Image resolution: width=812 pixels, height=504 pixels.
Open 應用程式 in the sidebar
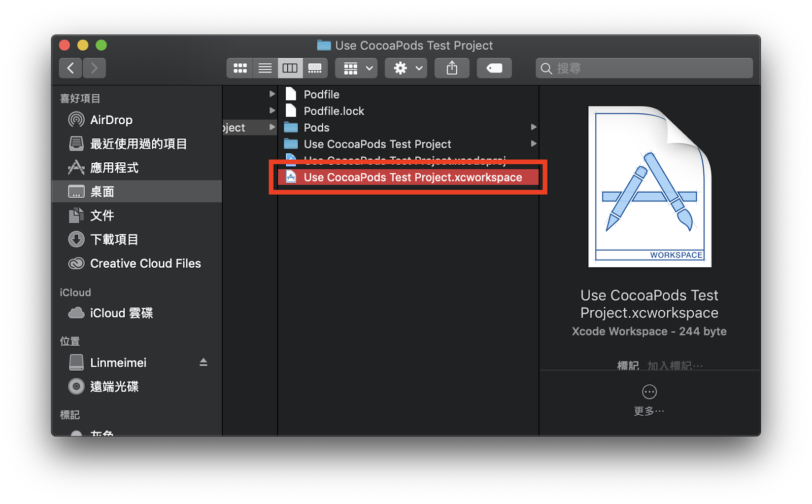point(136,167)
